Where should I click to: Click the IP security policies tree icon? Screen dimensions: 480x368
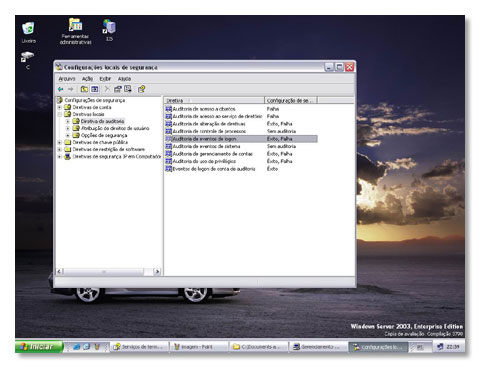point(68,156)
